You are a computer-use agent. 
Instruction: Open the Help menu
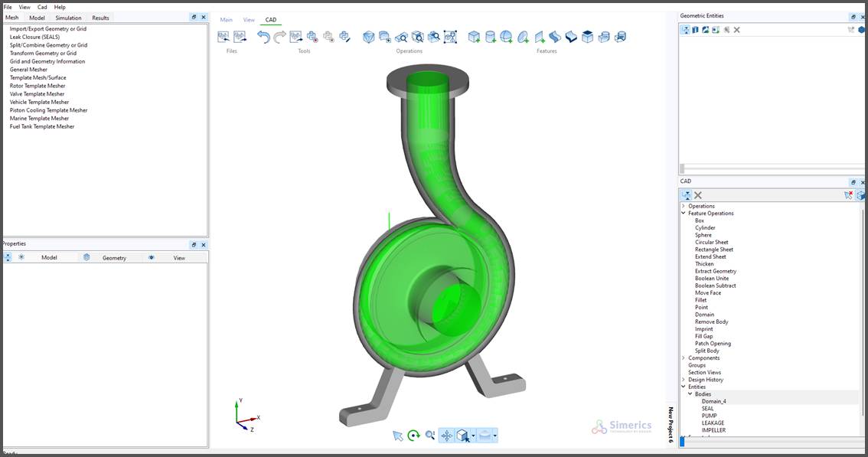[x=60, y=7]
